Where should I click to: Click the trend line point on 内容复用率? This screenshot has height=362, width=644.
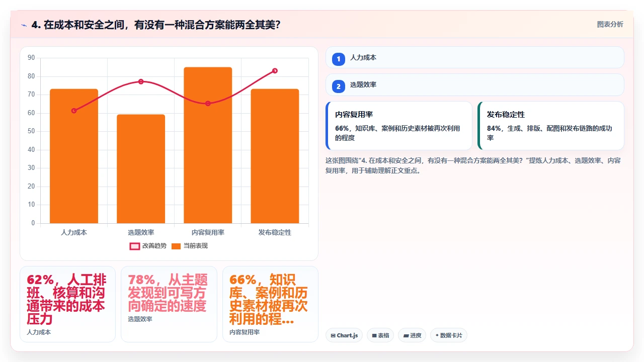[x=208, y=104]
